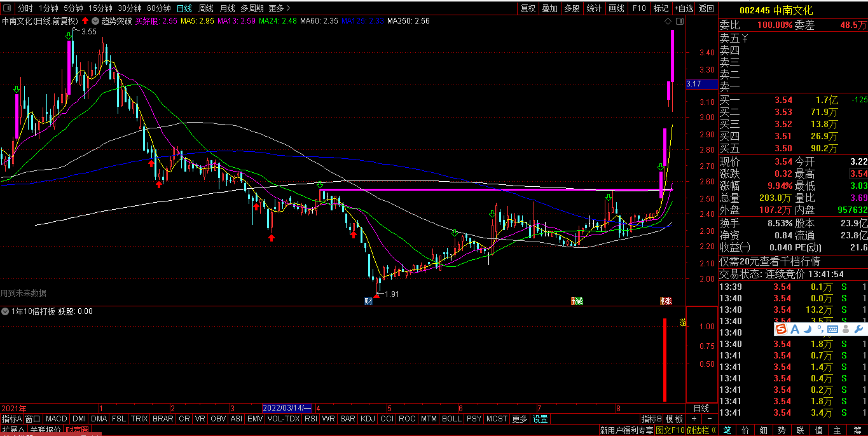Click the panel layout icon before 分时
Image resolution: width=868 pixels, height=436 pixels.
coord(8,8)
